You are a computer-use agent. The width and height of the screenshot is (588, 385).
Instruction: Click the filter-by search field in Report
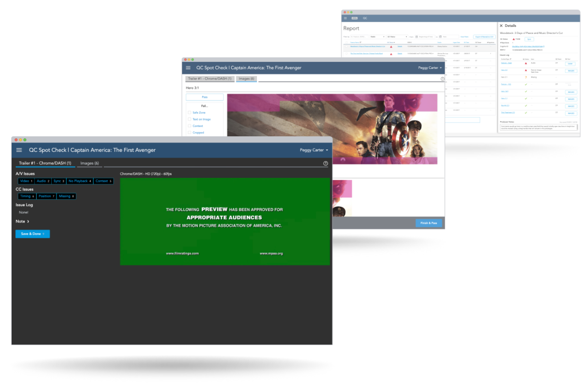359,37
